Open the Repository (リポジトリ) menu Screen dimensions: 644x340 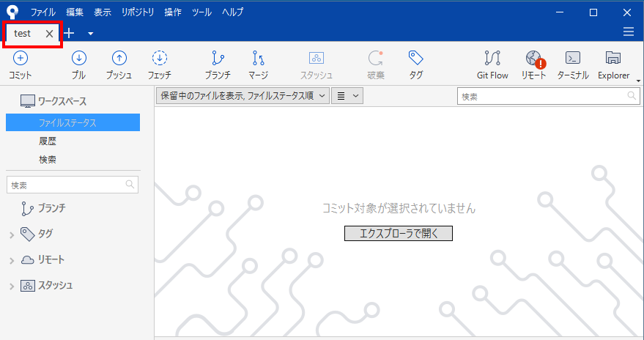click(138, 12)
